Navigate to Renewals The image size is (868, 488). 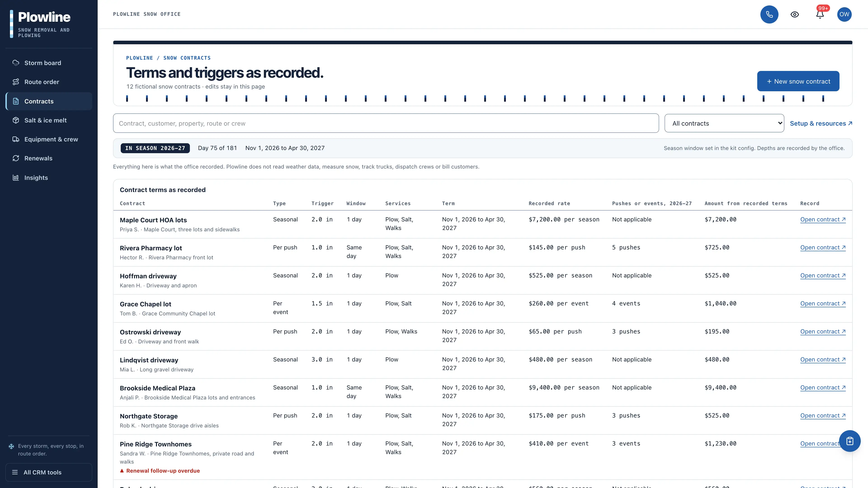click(x=49, y=158)
